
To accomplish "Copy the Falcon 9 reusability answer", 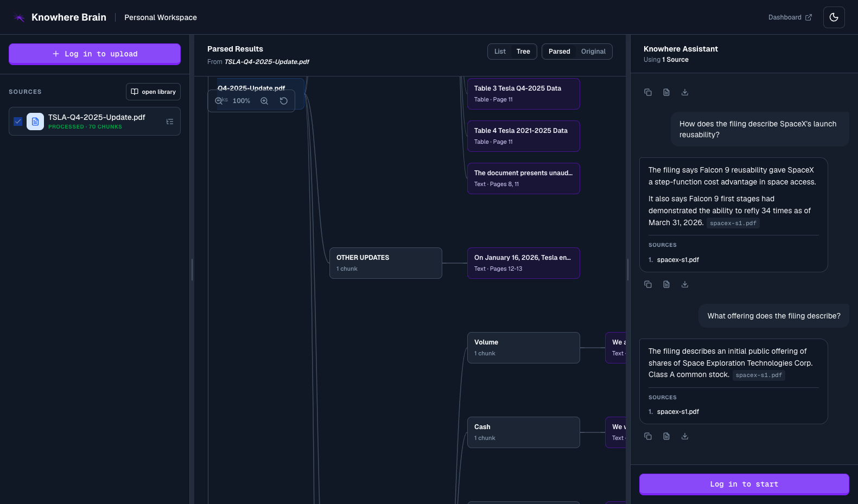I will 648,284.
